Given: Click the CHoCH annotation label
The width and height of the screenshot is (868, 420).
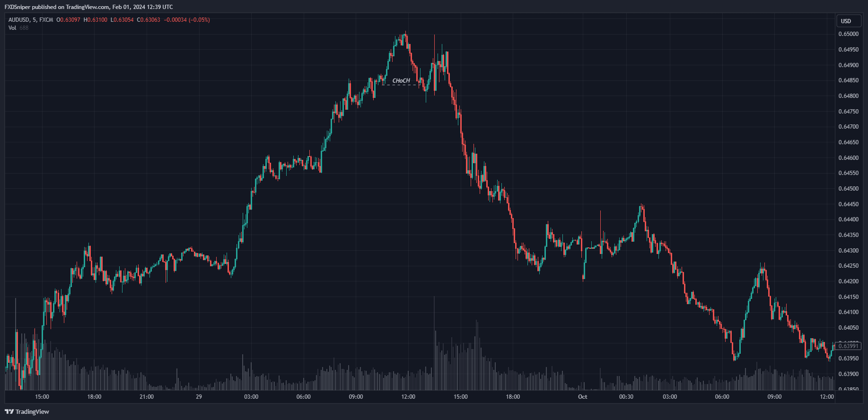Looking at the screenshot, I should click(401, 81).
